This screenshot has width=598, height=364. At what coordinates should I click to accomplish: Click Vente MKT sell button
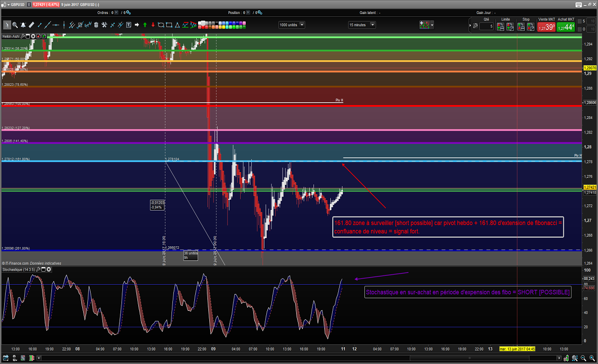[546, 27]
